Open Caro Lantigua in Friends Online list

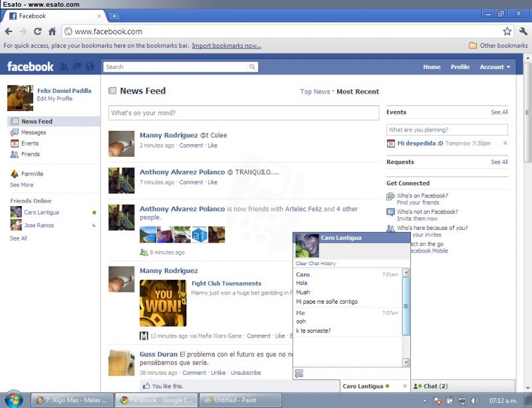pos(41,213)
